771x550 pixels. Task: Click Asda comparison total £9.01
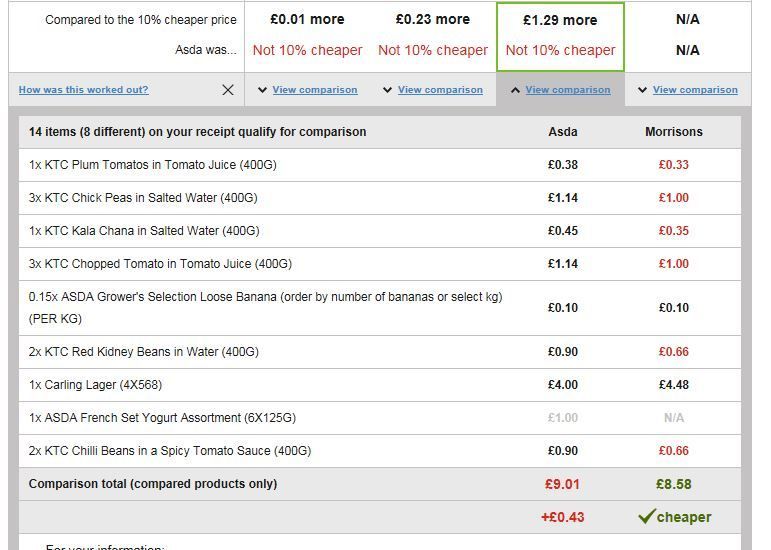tap(563, 484)
